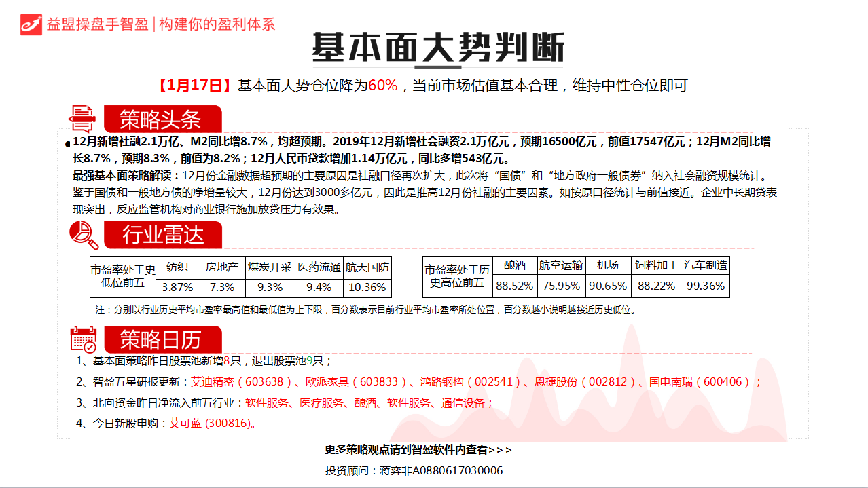The height and width of the screenshot is (488, 868).
Task: Click the 酿酒 industry cell
Action: pos(514,265)
